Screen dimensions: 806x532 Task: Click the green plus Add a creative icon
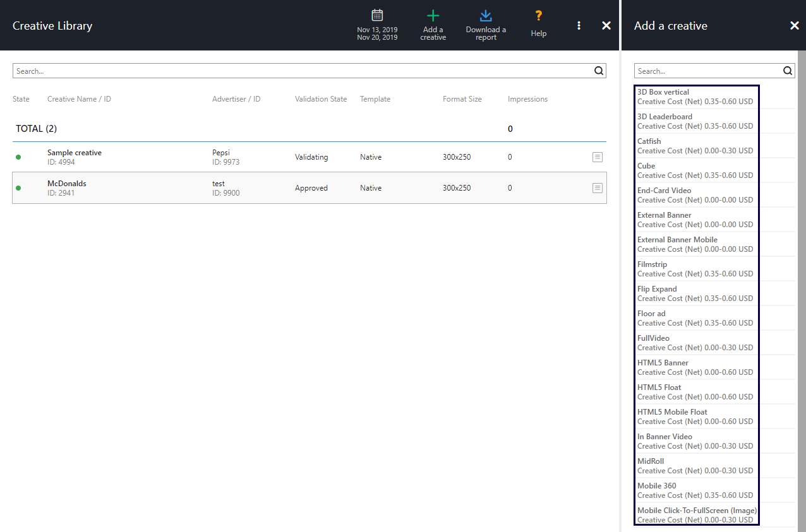tap(433, 16)
